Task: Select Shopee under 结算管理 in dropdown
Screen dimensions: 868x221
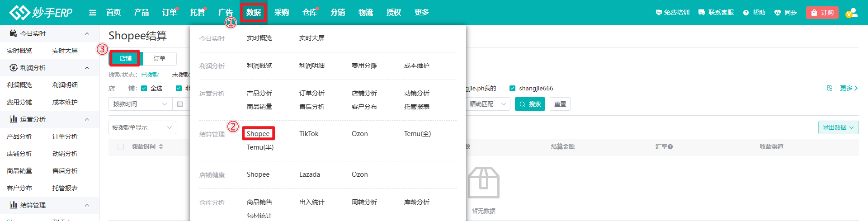Action: pos(258,134)
